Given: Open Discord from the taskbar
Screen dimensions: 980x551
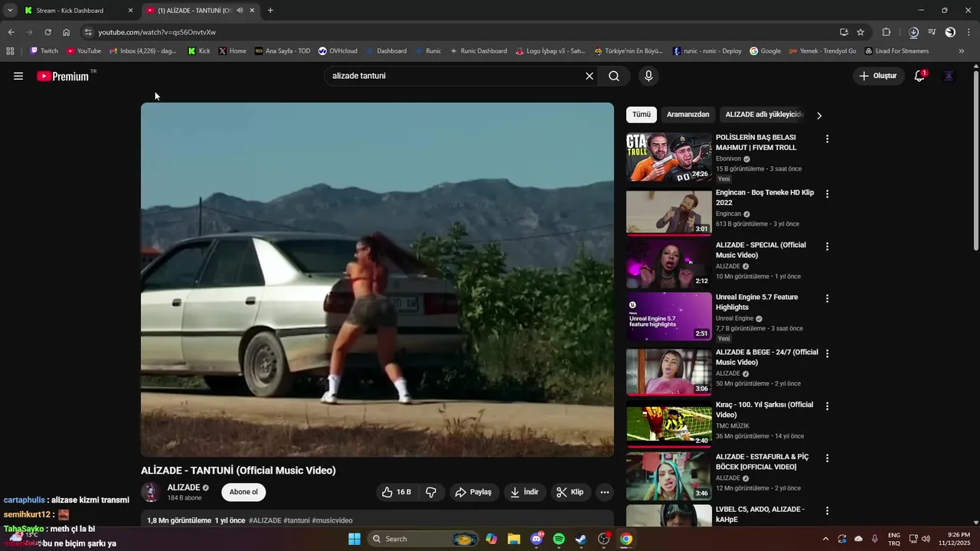Looking at the screenshot, I should (x=537, y=539).
